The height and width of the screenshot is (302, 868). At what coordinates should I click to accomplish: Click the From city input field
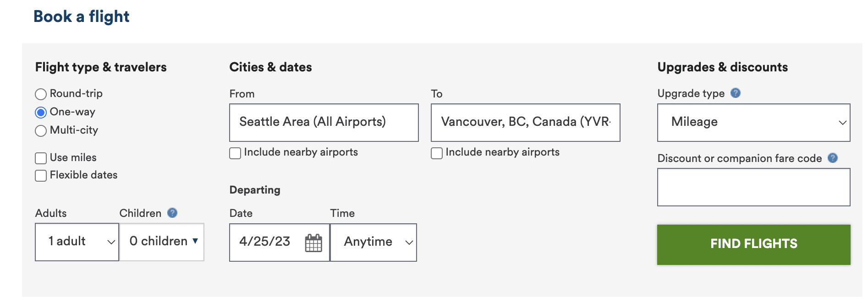(324, 122)
